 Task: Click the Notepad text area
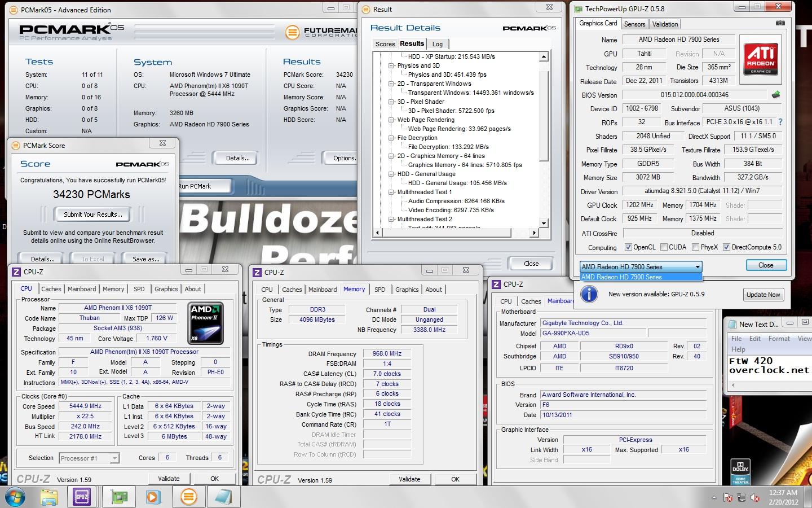(x=770, y=366)
